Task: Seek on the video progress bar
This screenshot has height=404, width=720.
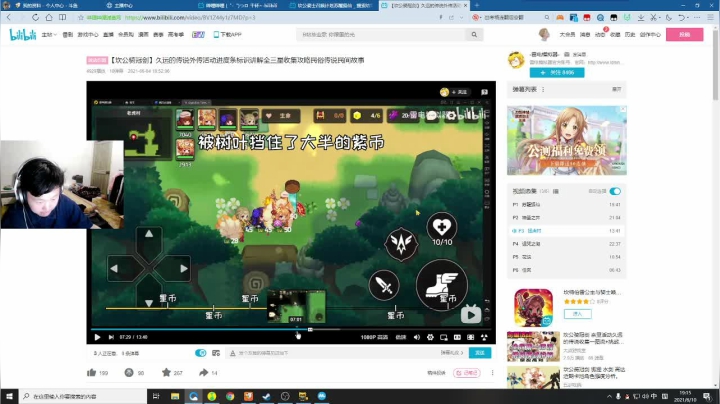Action: point(291,329)
